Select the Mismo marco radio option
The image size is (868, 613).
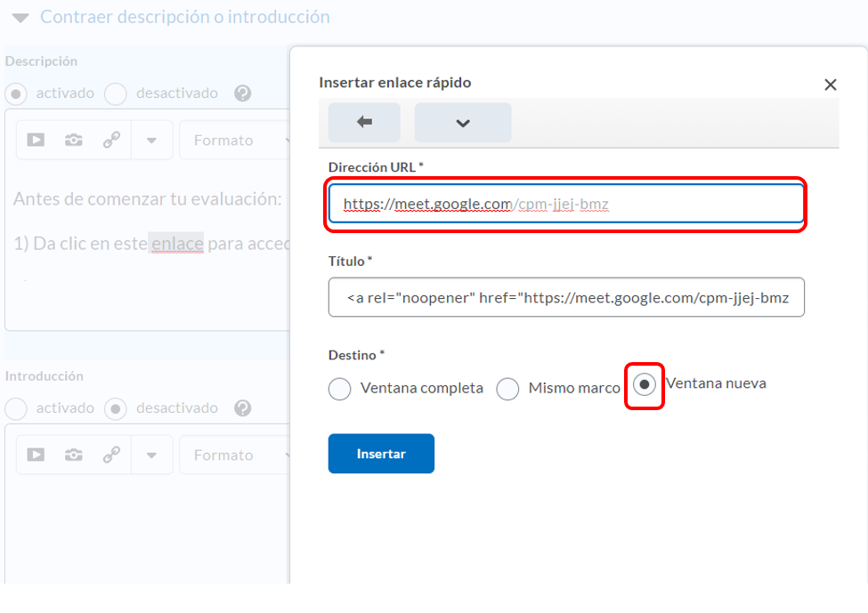507,389
